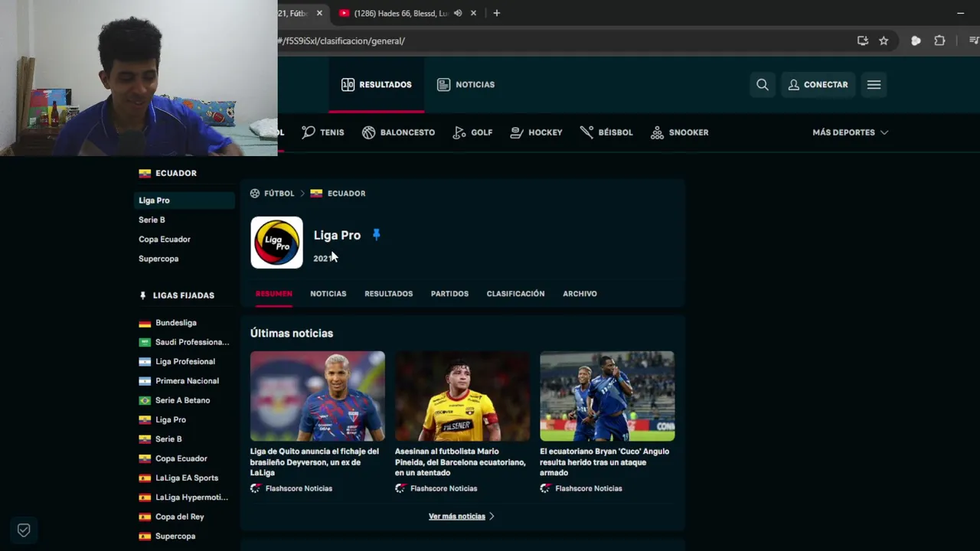The image size is (980, 551).
Task: Click the Brazil flag beside Serie A Betano
Action: point(145,400)
